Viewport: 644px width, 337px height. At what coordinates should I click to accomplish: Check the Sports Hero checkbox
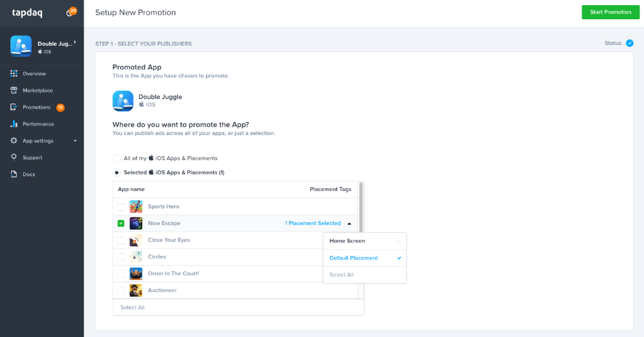(121, 206)
